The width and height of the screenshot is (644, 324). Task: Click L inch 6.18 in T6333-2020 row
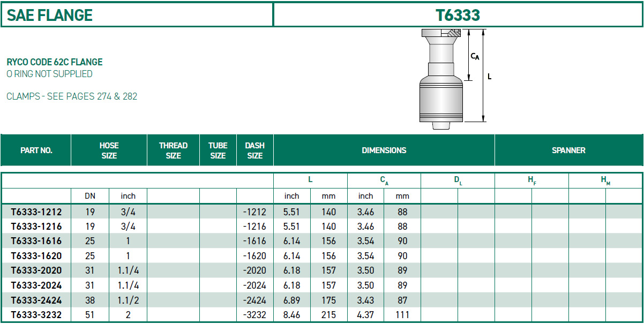(291, 270)
